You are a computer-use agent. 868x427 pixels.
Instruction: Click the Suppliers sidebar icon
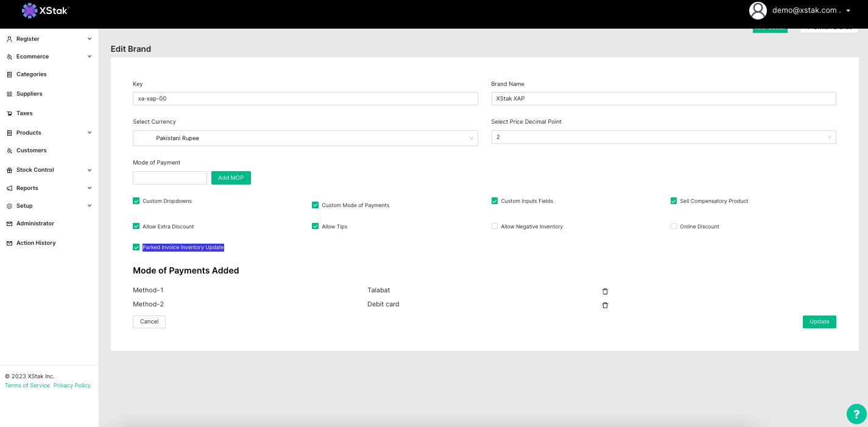click(x=9, y=94)
